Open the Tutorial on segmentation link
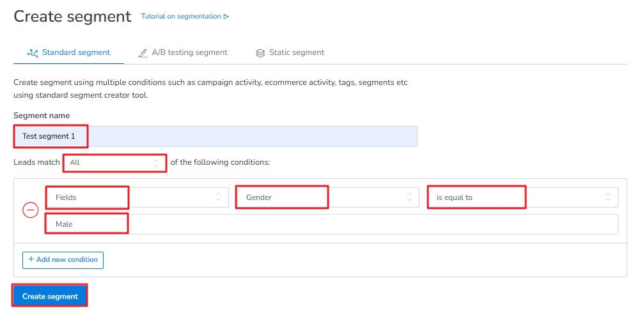 tap(180, 17)
